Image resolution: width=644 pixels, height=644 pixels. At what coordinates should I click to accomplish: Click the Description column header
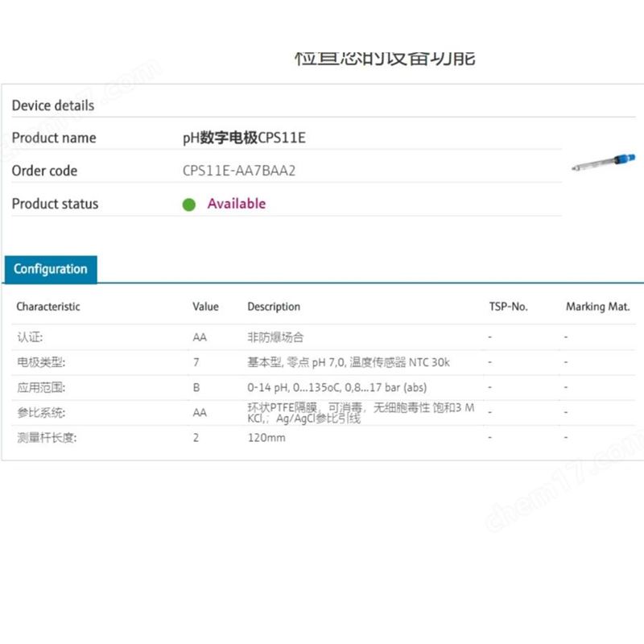274,307
